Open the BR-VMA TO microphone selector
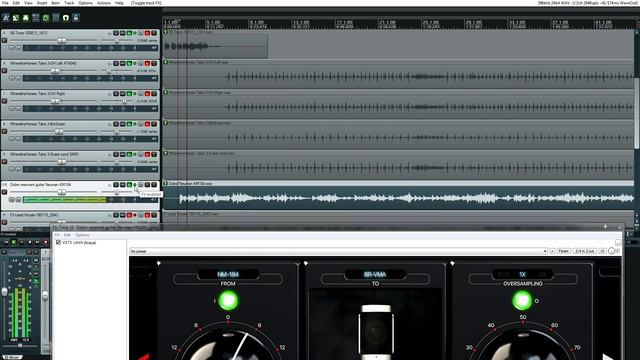This screenshot has height=360, width=640. point(375,274)
